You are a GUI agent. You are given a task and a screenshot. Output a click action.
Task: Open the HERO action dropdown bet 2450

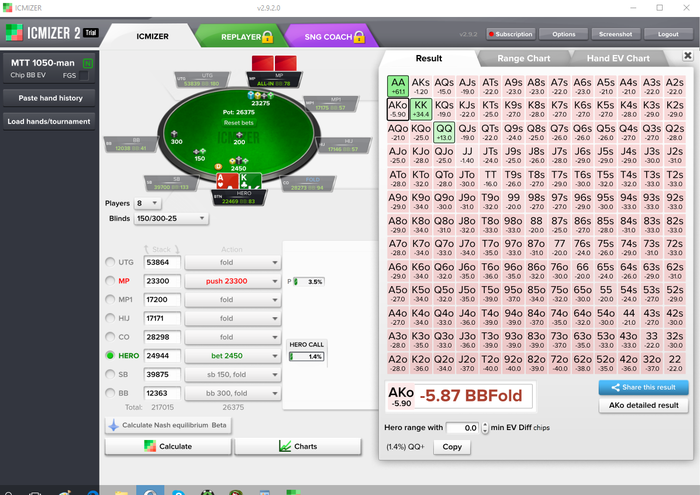233,356
